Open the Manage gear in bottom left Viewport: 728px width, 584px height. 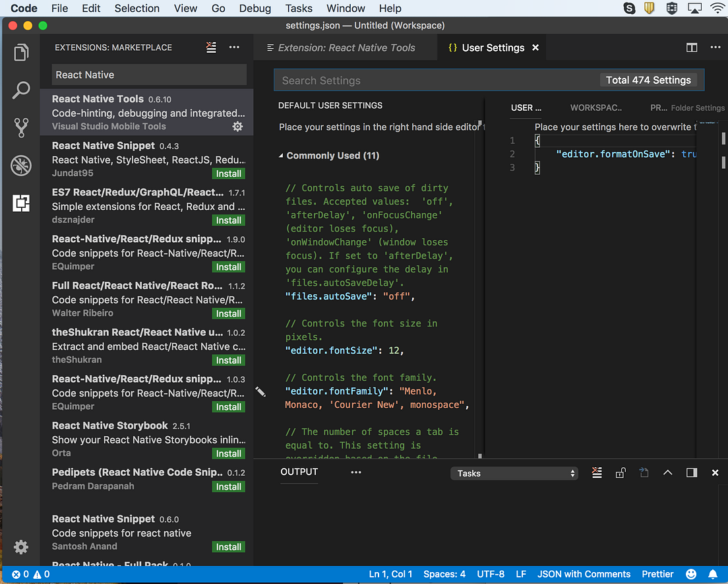click(x=20, y=547)
